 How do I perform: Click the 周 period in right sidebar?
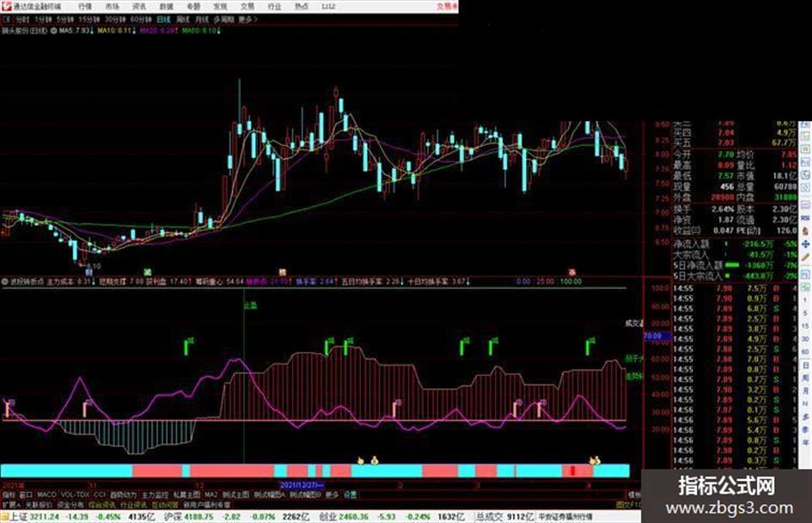point(805,378)
